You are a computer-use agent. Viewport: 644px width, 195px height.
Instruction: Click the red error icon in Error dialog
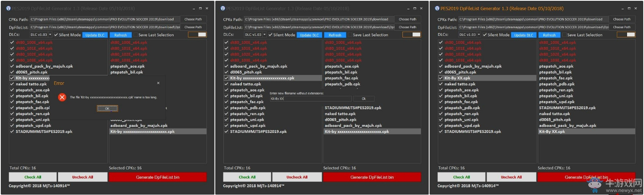pos(62,97)
